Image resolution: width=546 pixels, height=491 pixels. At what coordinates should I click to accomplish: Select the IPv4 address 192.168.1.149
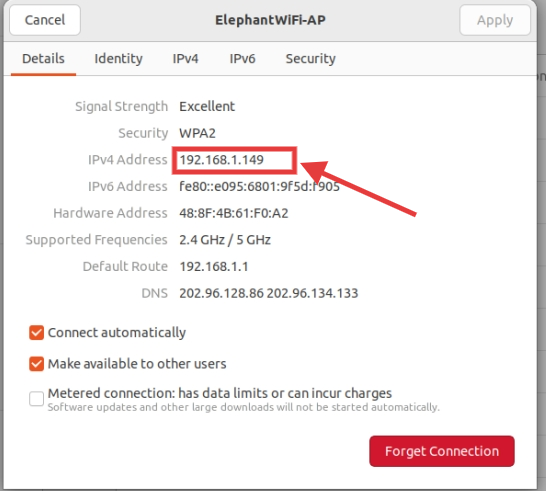(221, 160)
